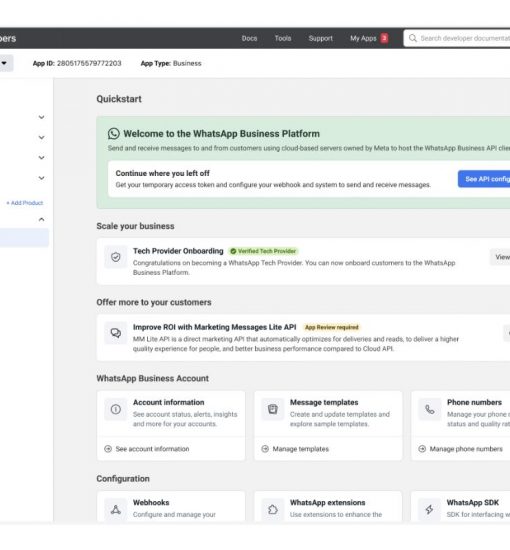Click the Message templates card title
This screenshot has width=510, height=550.
[324, 402]
